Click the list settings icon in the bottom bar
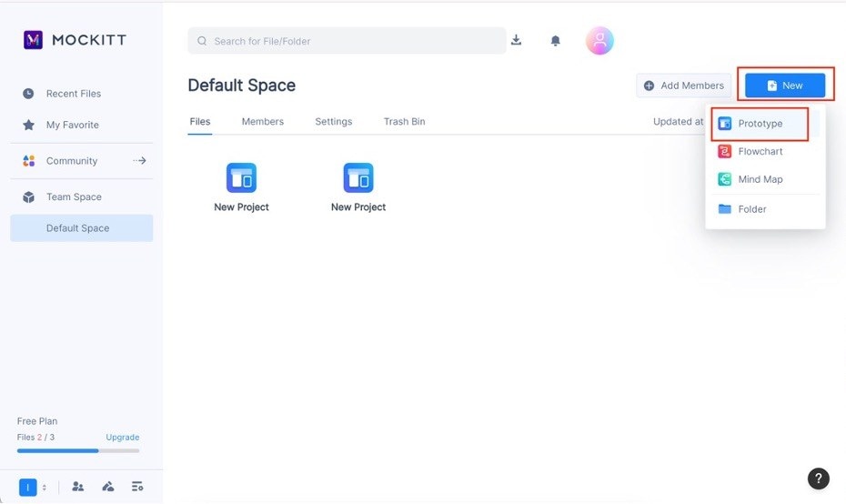This screenshot has width=846, height=504. point(137,487)
